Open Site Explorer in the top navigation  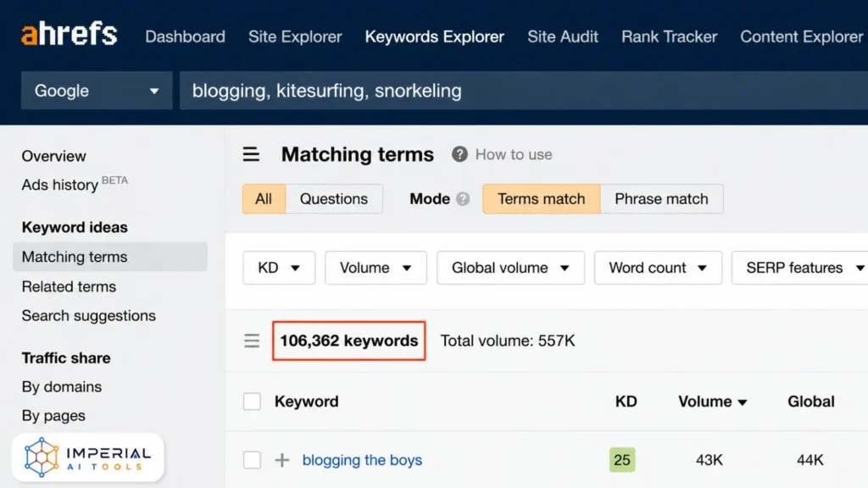(x=295, y=36)
